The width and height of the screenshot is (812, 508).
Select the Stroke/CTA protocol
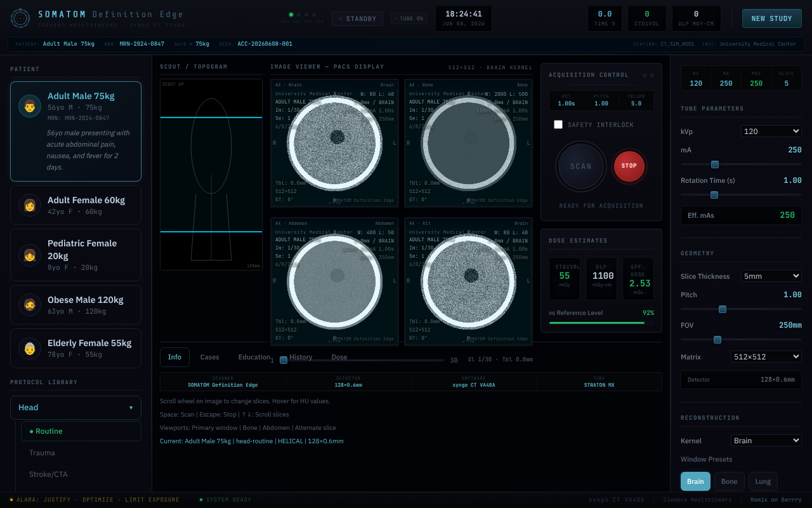81,474
